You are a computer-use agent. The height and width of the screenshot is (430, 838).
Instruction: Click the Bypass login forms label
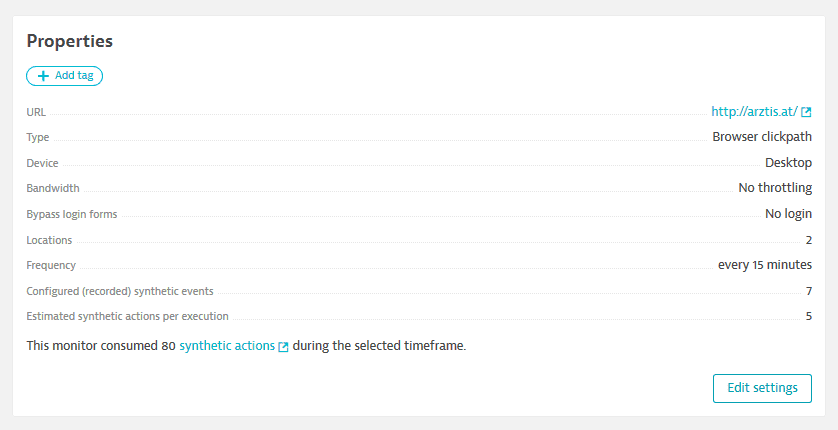[x=72, y=214]
